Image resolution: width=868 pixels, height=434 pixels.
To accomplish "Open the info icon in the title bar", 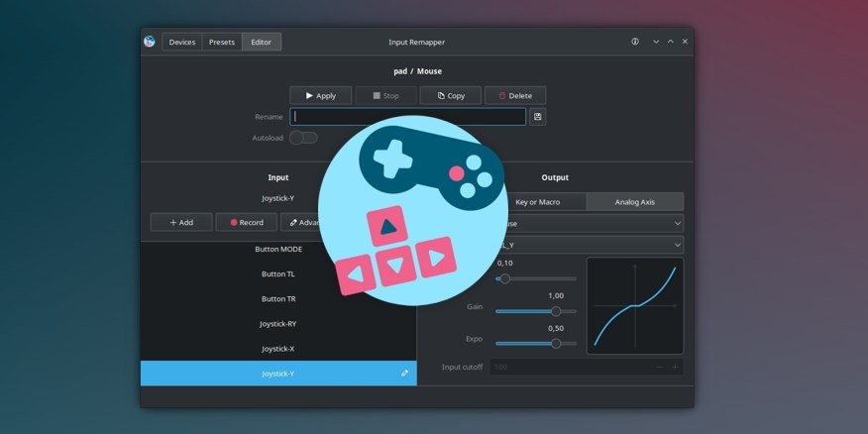I will [x=635, y=42].
